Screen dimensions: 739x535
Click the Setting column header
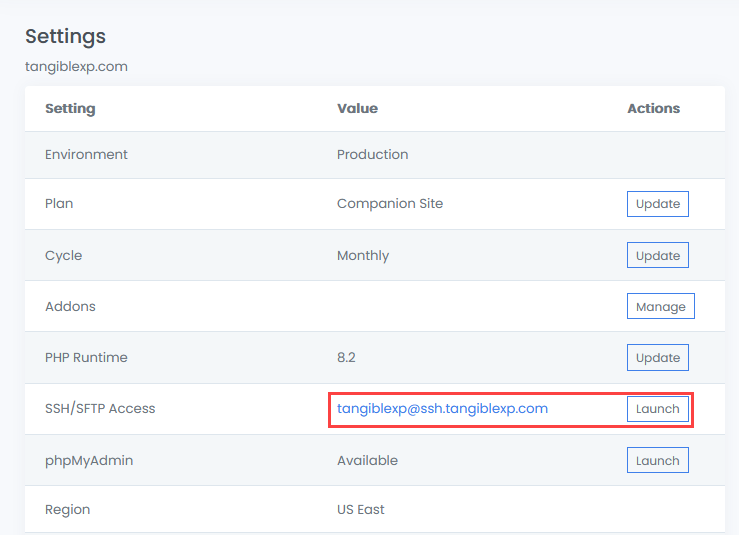[x=70, y=108]
